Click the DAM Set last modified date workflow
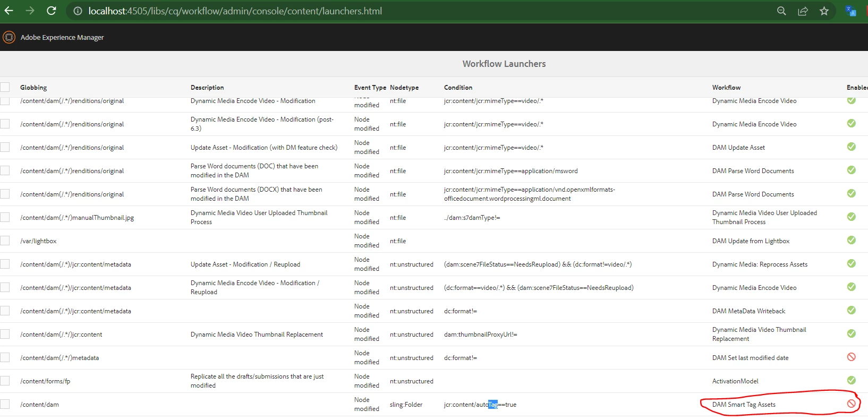 (x=750, y=358)
